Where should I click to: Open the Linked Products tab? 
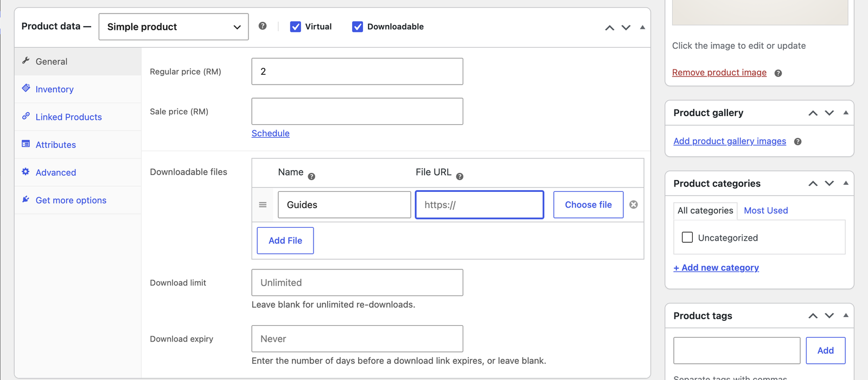pyautogui.click(x=78, y=117)
